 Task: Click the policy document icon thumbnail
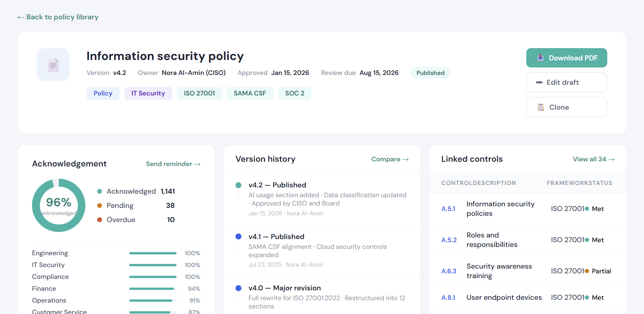53,65
